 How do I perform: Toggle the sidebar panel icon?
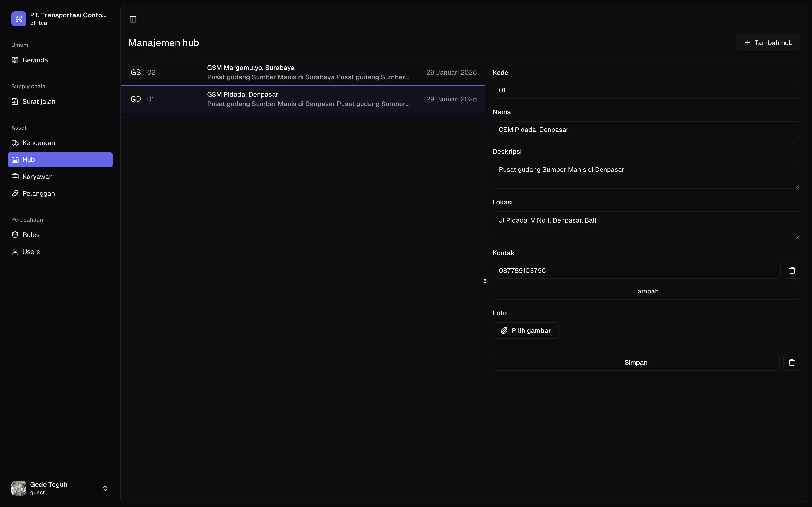pos(133,19)
